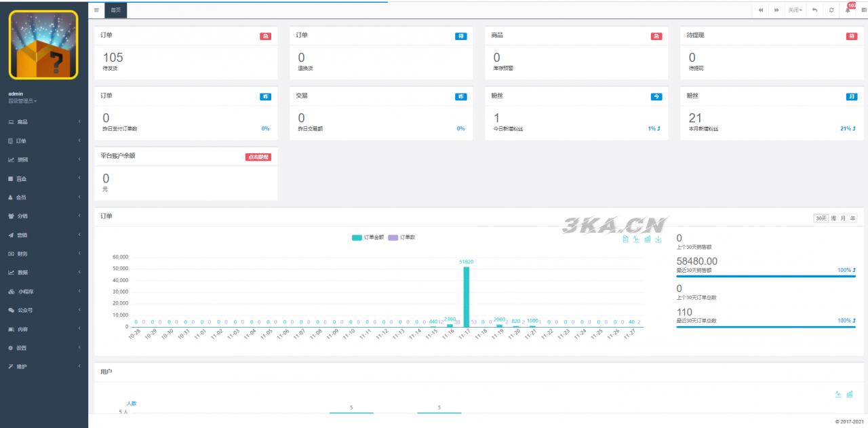This screenshot has width=868, height=428.
Task: Click the refresh page icon
Action: coord(831,10)
